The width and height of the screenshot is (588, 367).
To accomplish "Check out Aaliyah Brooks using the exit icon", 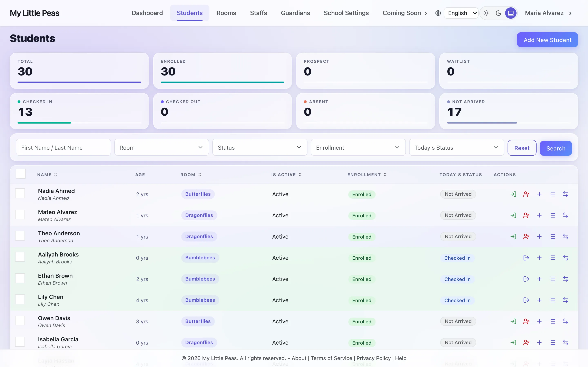I will pyautogui.click(x=526, y=258).
